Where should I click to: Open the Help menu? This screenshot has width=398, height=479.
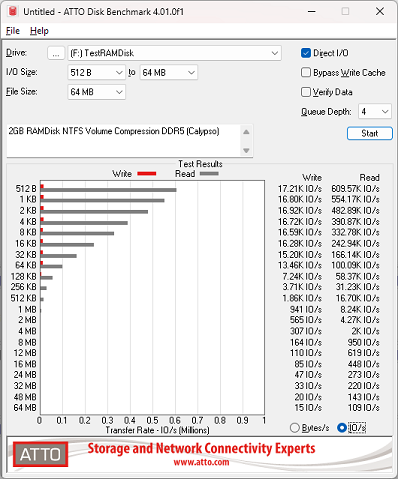click(x=39, y=31)
